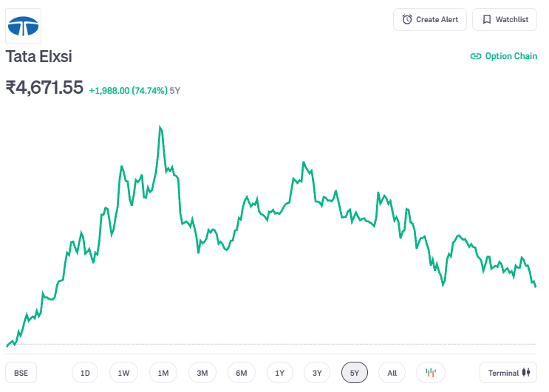Select the 1D time range
The image size is (549, 392).
85,373
